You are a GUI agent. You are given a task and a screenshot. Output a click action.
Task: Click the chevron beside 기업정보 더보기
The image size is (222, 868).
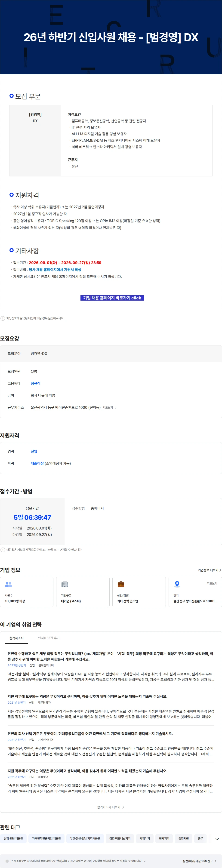pos(220,570)
